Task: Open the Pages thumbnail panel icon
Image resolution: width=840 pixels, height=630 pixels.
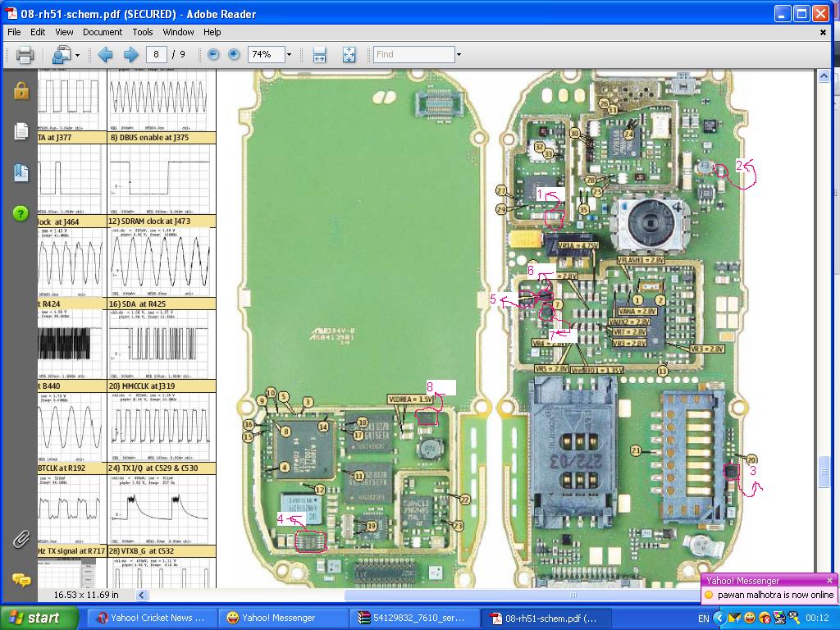Action: click(x=21, y=131)
